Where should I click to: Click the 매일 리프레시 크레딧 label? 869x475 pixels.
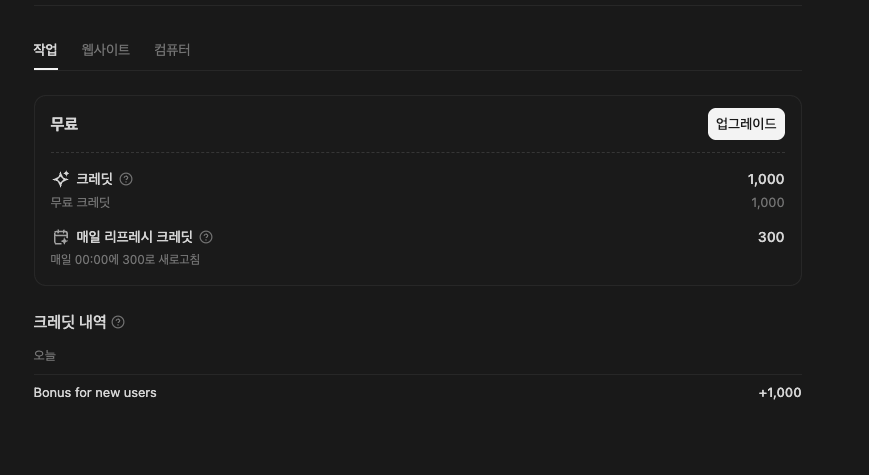135,237
